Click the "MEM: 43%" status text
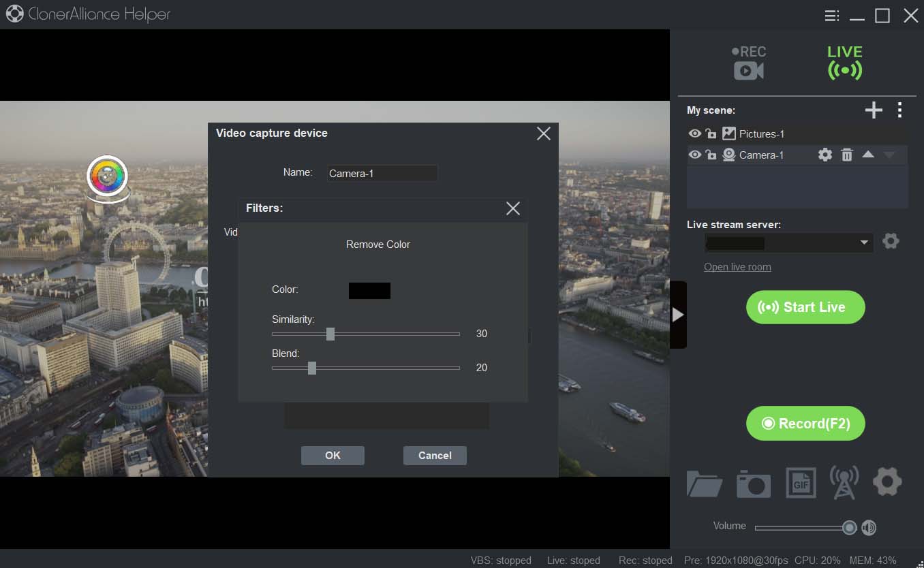Screen dimensions: 924x568 [872, 561]
